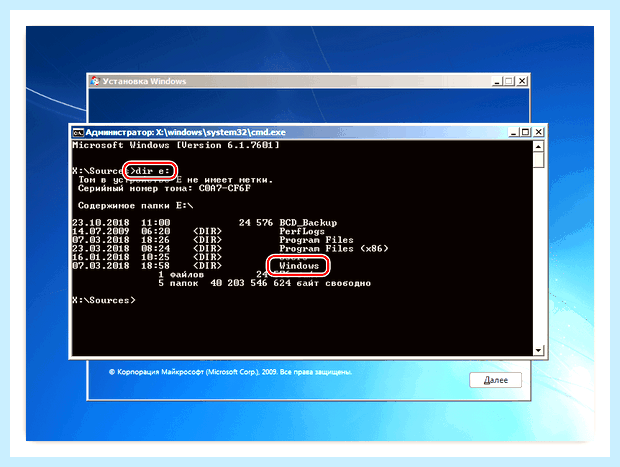Screen dimensions: 620x467
Task: Click the date 23.10.2018 in listing
Action: click(x=101, y=223)
